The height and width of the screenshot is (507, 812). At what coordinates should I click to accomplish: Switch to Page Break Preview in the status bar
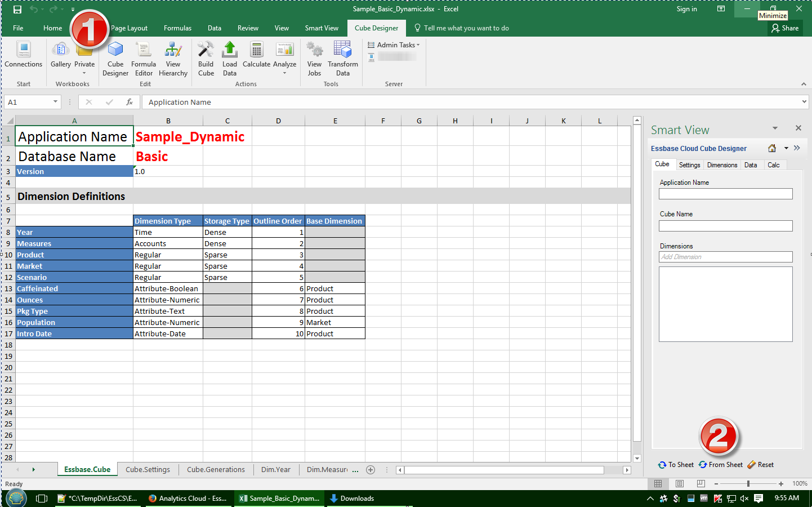pyautogui.click(x=701, y=483)
